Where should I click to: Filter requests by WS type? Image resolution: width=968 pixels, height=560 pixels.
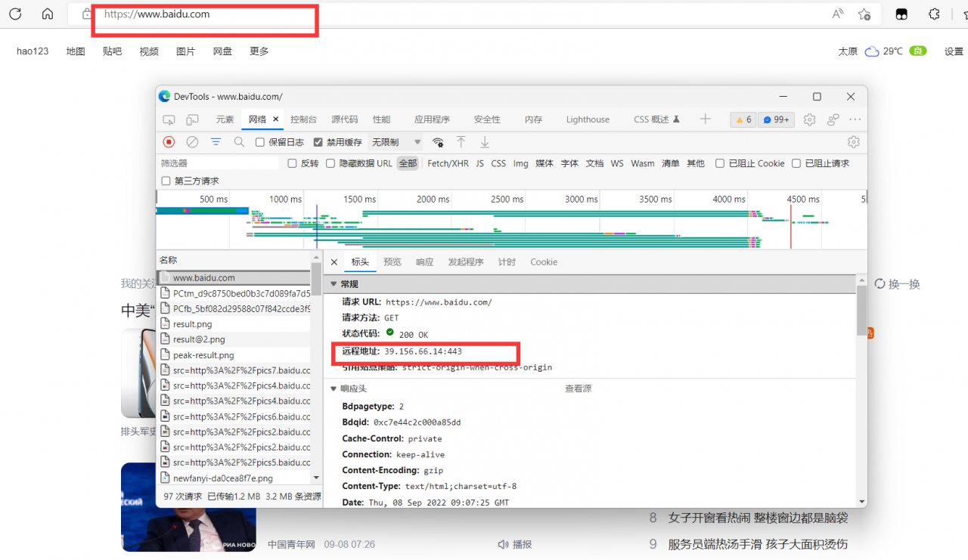(x=617, y=163)
